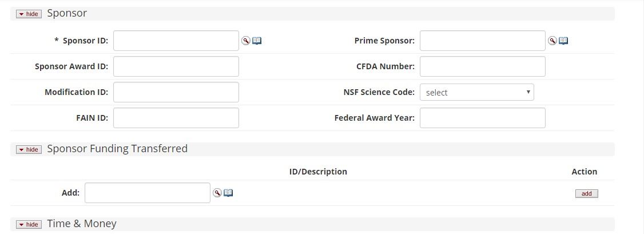Viewport: 644px width, 234px height.
Task: Open lookup icon beside Add field
Action: pos(217,193)
